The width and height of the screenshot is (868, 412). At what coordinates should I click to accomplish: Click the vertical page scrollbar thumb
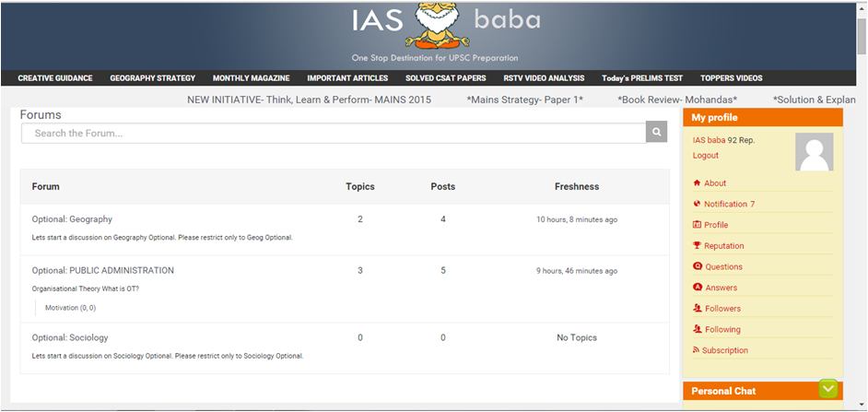pos(862,37)
